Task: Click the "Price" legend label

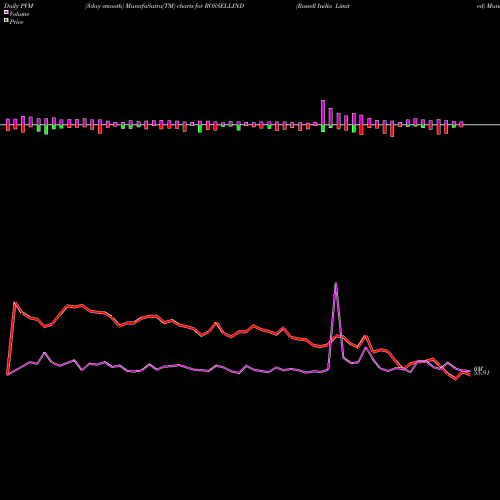Action: coord(16,22)
